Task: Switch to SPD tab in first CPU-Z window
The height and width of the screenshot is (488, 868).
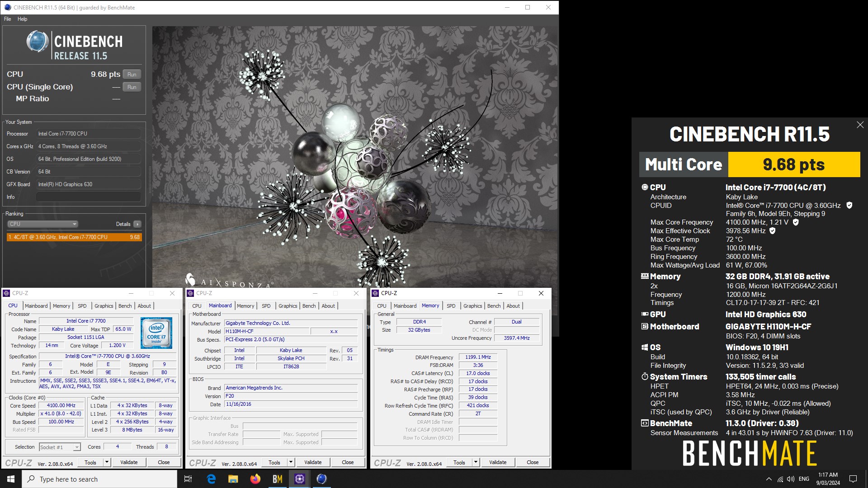Action: click(x=82, y=306)
